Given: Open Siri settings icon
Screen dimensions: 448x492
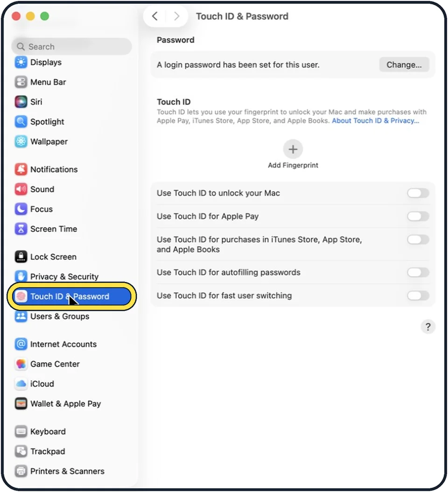Looking at the screenshot, I should click(x=21, y=102).
